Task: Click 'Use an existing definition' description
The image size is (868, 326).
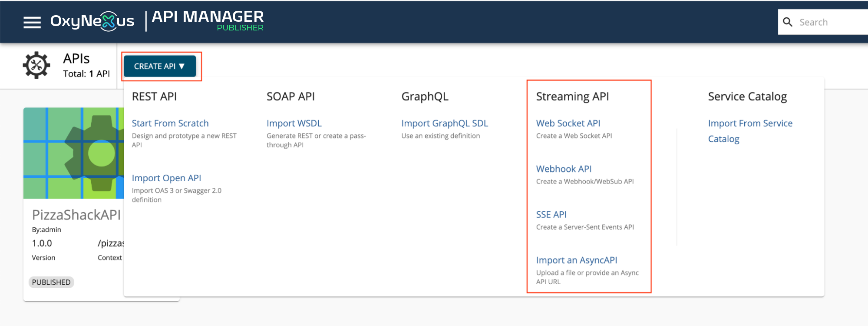Action: click(441, 136)
